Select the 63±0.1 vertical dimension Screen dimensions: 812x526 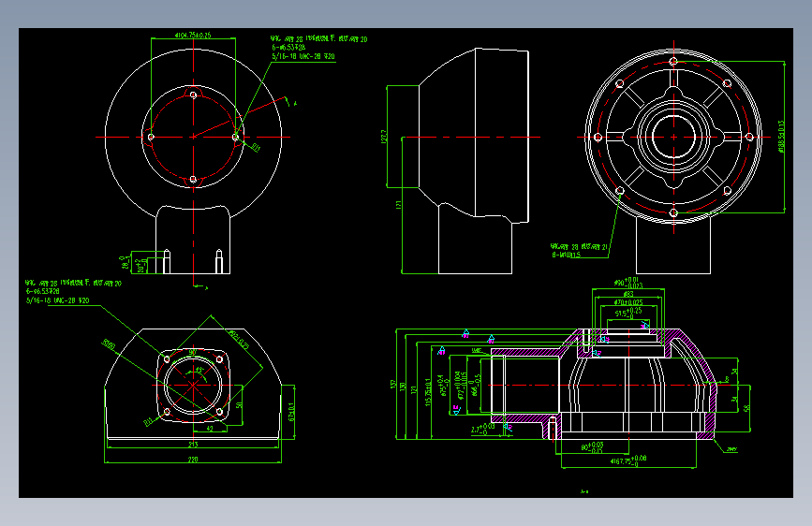click(x=291, y=412)
